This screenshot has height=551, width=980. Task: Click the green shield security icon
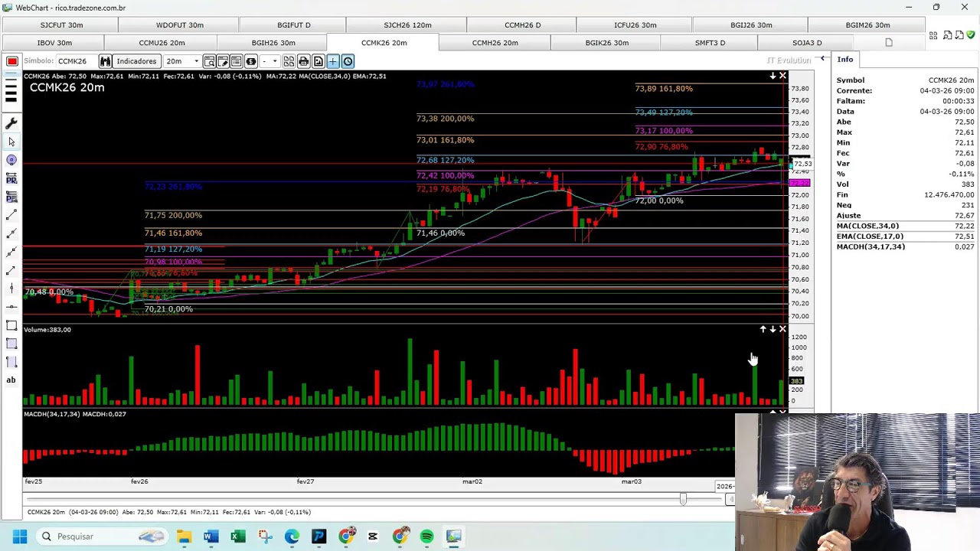pyautogui.click(x=971, y=35)
